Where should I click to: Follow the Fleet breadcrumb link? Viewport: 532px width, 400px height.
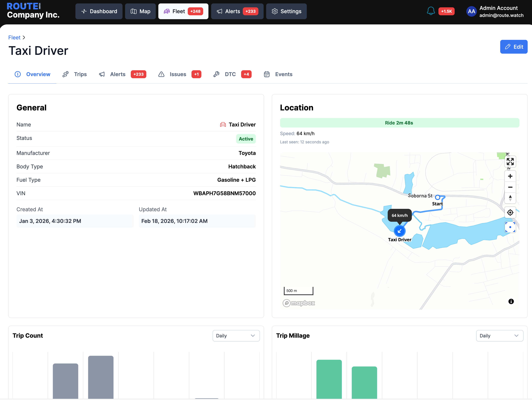tap(14, 37)
